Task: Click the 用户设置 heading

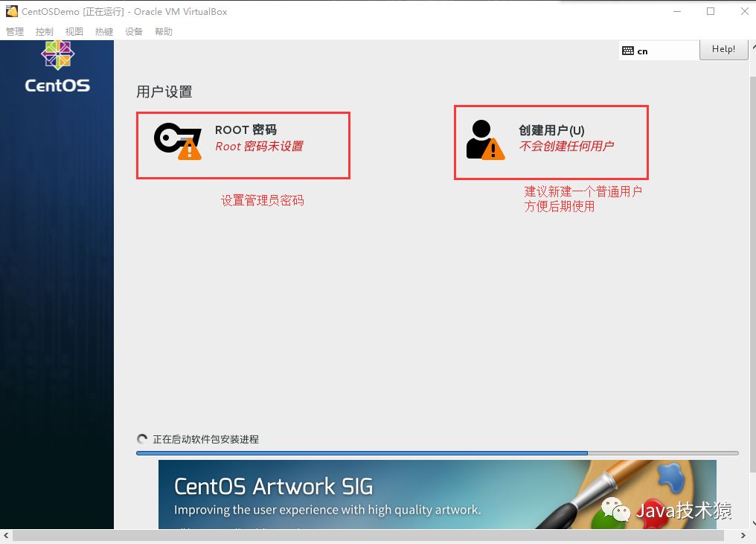Action: (164, 92)
